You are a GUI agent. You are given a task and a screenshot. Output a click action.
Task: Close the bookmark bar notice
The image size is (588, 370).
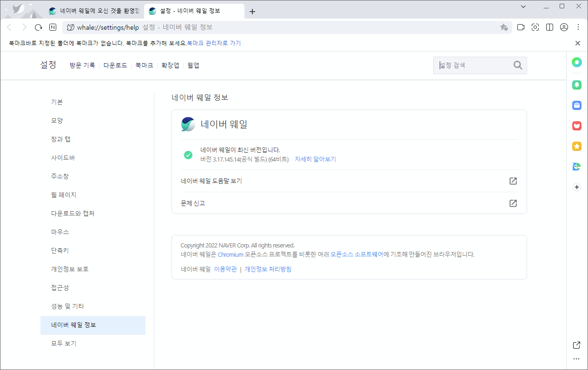(578, 43)
